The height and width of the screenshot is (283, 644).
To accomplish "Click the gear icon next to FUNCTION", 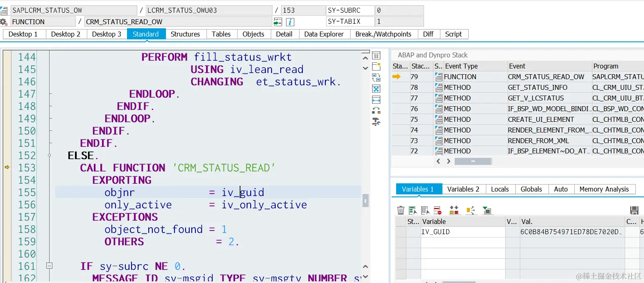I will coord(4,22).
